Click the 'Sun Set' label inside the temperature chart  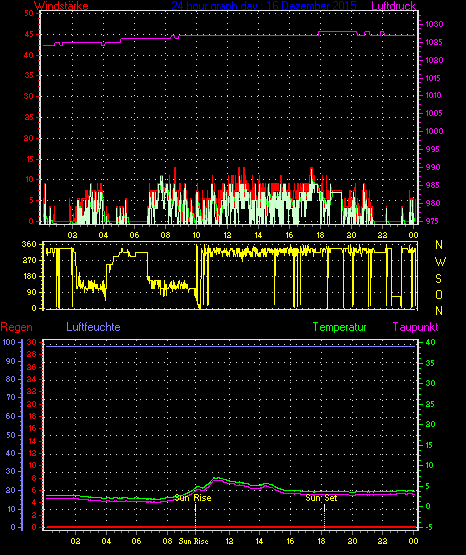coord(321,498)
